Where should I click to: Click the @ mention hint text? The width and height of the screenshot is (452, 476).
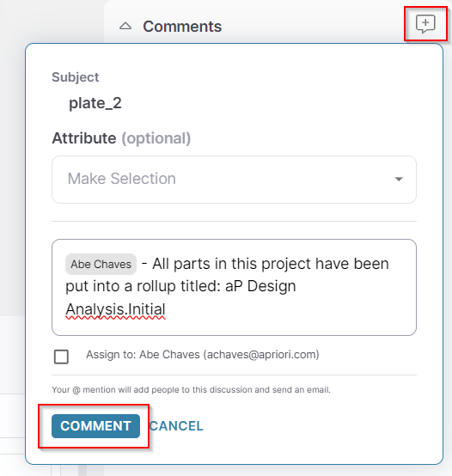click(x=191, y=389)
